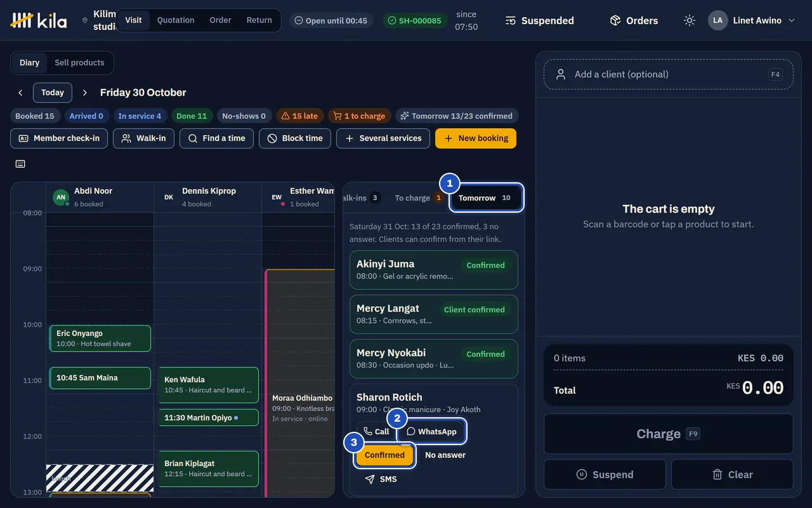This screenshot has height=508, width=812.
Task: Filter by the In service 4 chip
Action: click(140, 116)
